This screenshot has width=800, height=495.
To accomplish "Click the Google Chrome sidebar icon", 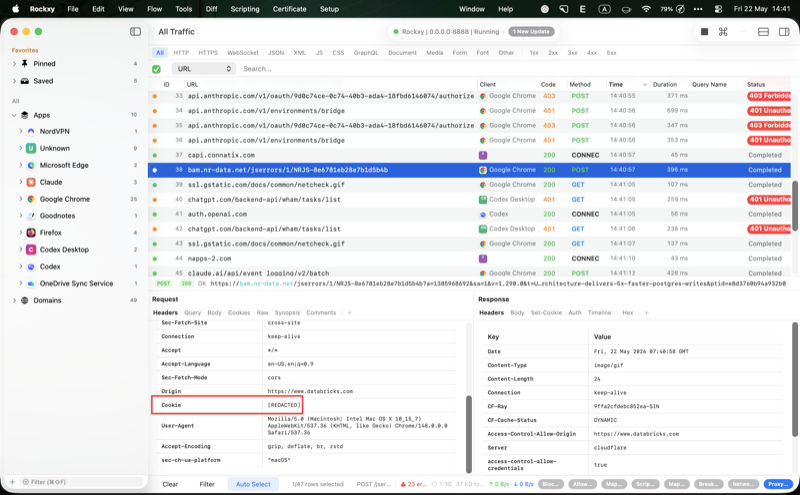I will point(31,199).
